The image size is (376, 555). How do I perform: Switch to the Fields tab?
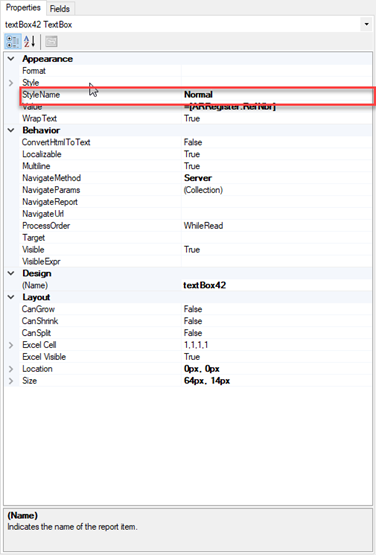59,8
